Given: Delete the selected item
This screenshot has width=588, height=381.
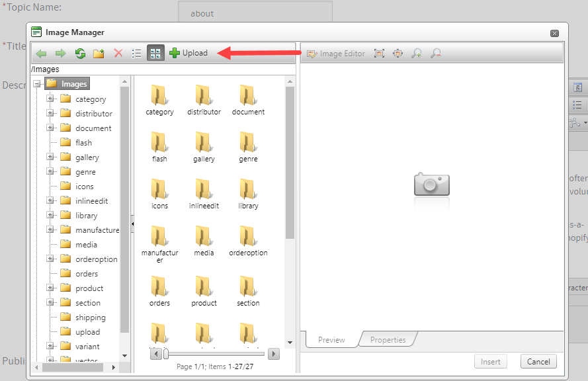Looking at the screenshot, I should (x=118, y=54).
